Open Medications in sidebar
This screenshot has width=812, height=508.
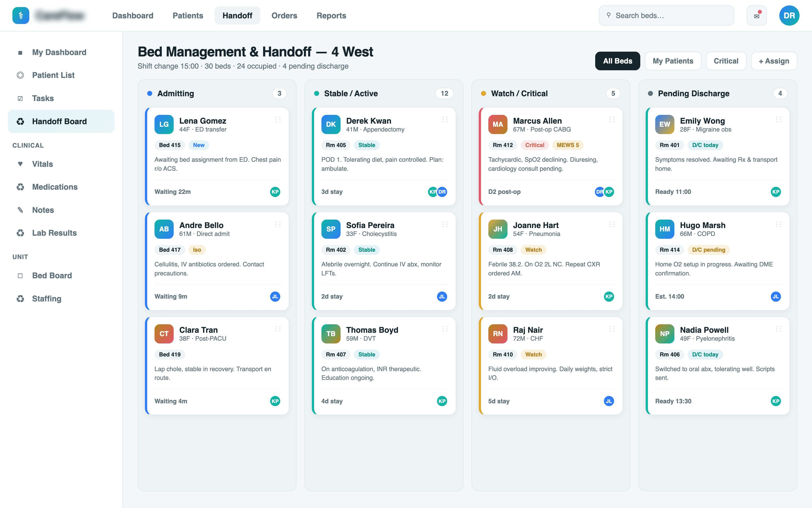61,187
